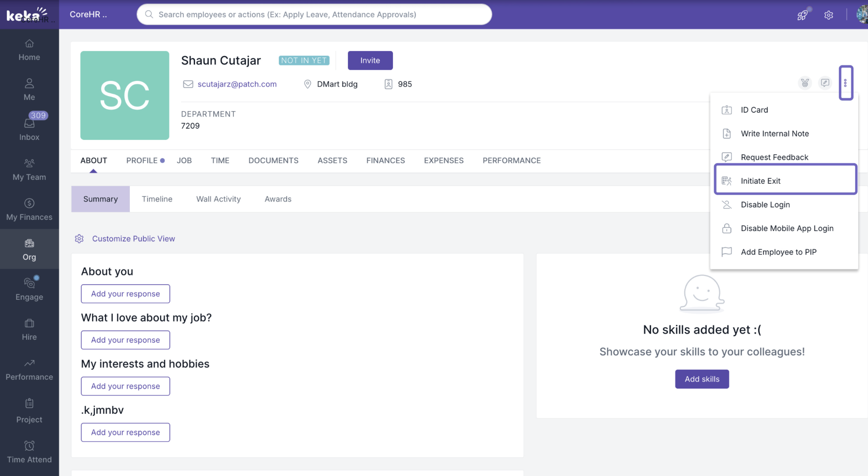This screenshot has height=476, width=868.
Task: Open the Home sidebar icon
Action: pyautogui.click(x=29, y=50)
